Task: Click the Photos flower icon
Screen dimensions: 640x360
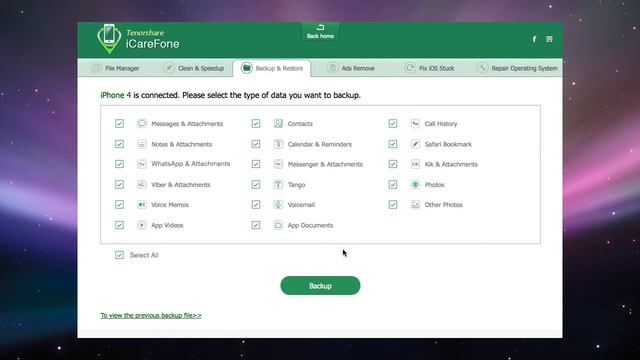Action: (x=415, y=184)
